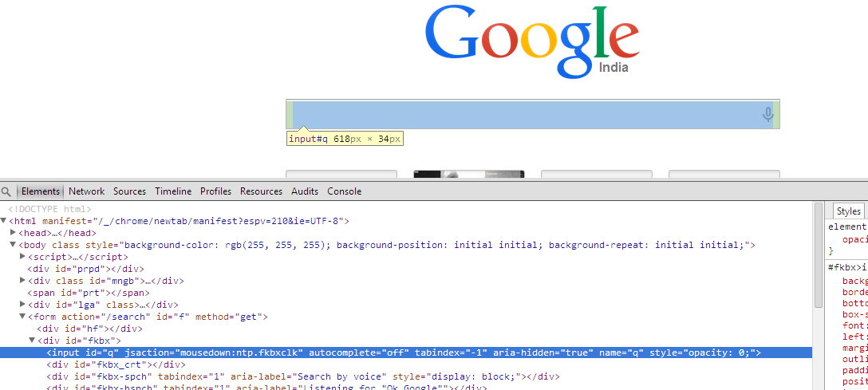This screenshot has height=390, width=868.
Task: Switch to the Resources tab
Action: click(262, 191)
